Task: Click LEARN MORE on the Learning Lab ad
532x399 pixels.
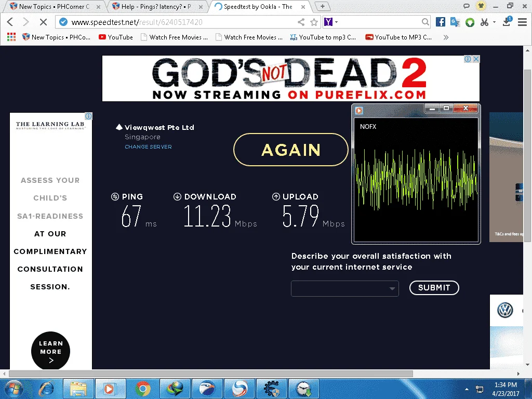Action: [50, 351]
